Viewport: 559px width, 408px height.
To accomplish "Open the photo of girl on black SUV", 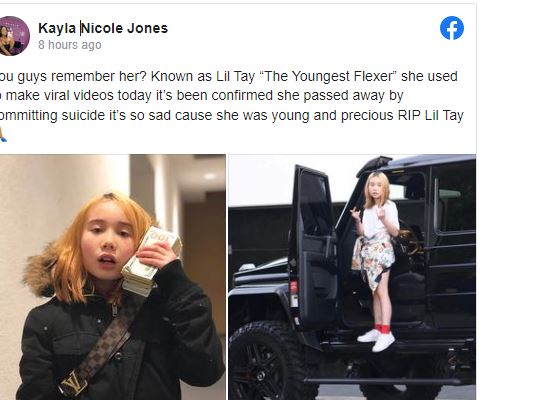I will click(352, 277).
